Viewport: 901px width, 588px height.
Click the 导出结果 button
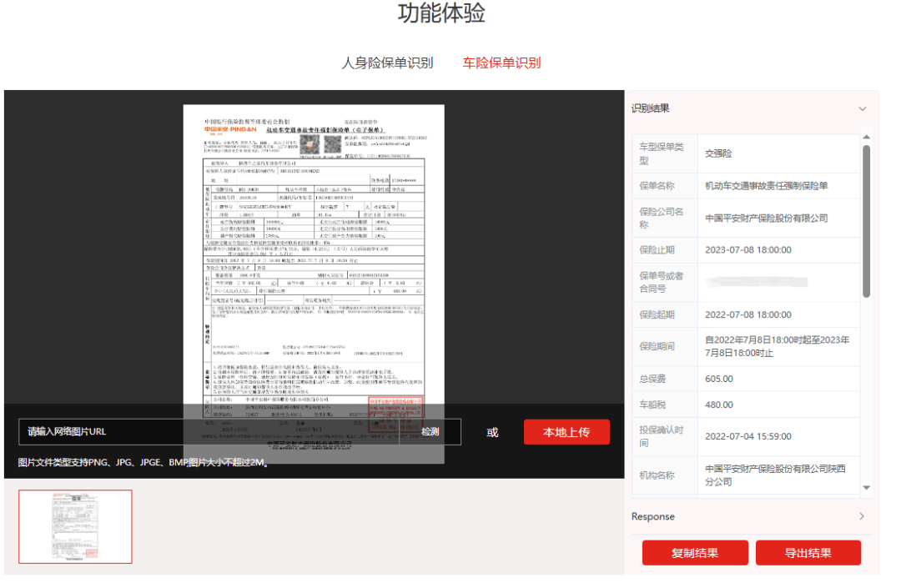[808, 553]
